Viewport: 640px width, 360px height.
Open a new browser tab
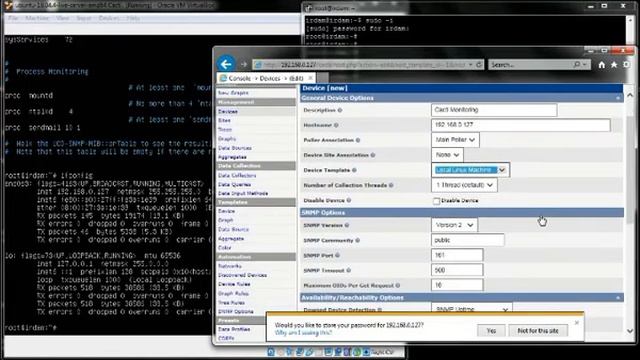[322, 78]
